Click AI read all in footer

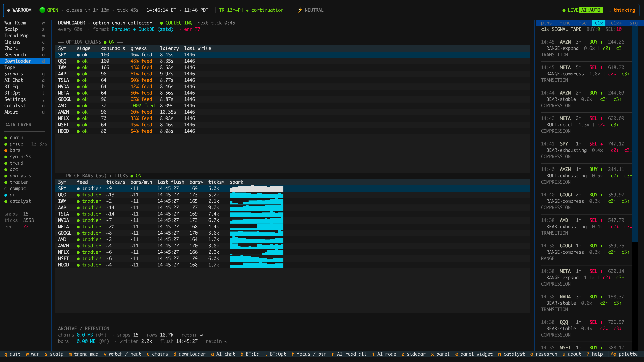tap(349, 354)
